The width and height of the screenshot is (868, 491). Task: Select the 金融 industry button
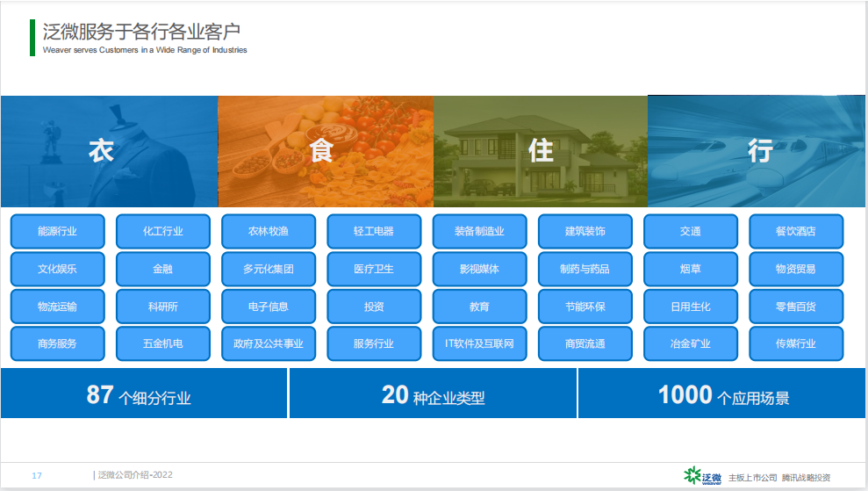point(163,270)
